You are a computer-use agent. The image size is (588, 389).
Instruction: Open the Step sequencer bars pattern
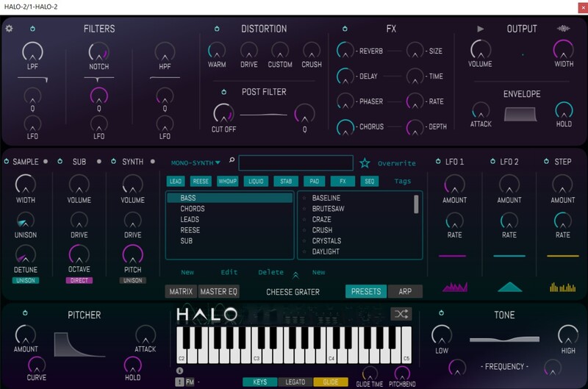(x=562, y=288)
